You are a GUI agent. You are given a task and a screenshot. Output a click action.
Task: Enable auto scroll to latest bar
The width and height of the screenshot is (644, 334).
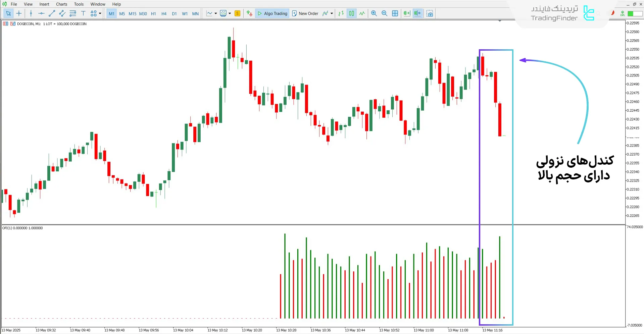click(406, 13)
